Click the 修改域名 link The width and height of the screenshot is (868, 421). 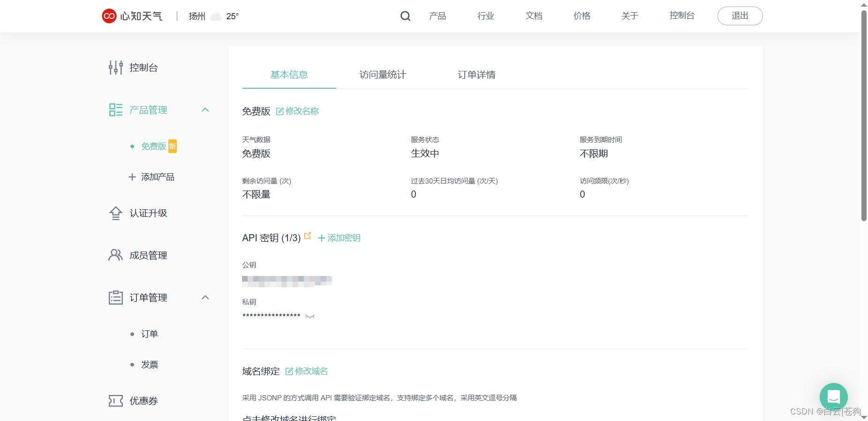point(311,371)
